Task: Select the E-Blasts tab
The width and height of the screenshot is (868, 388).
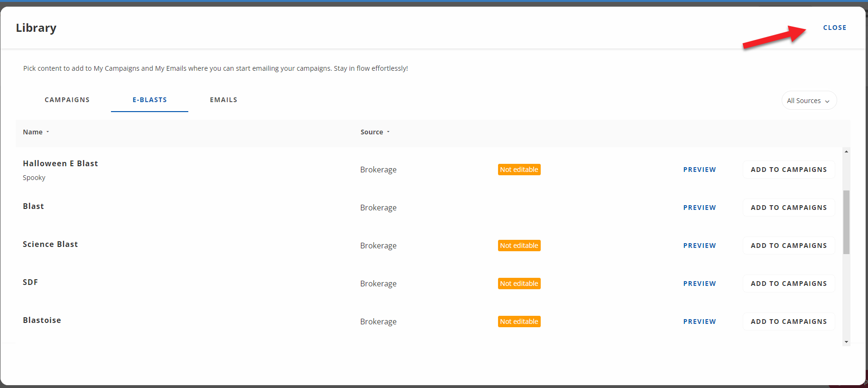Action: click(x=149, y=100)
